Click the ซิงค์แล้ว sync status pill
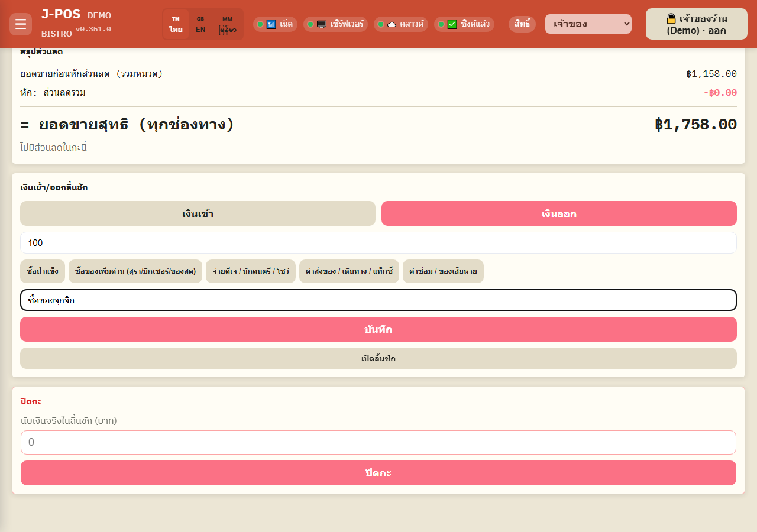The image size is (757, 532). 464,24
